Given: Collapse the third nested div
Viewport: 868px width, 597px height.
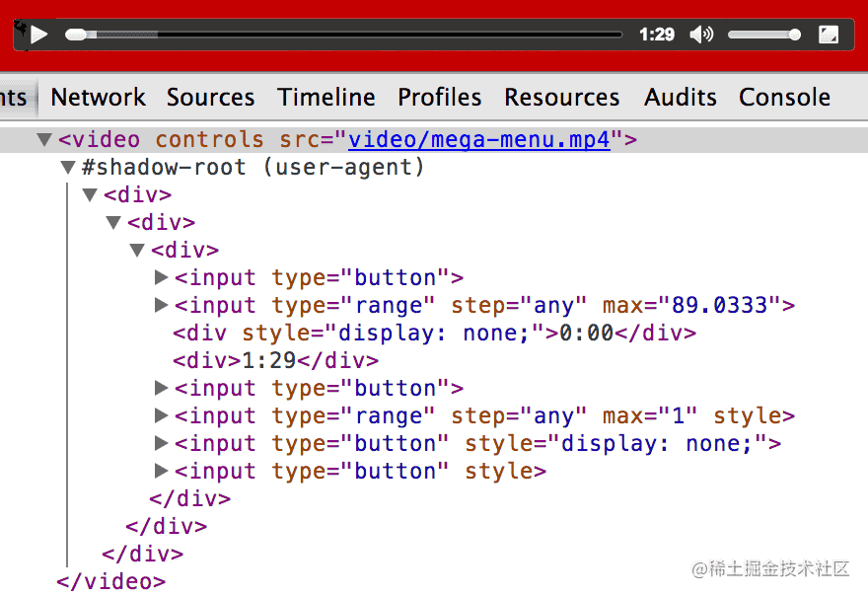Looking at the screenshot, I should click(x=137, y=251).
